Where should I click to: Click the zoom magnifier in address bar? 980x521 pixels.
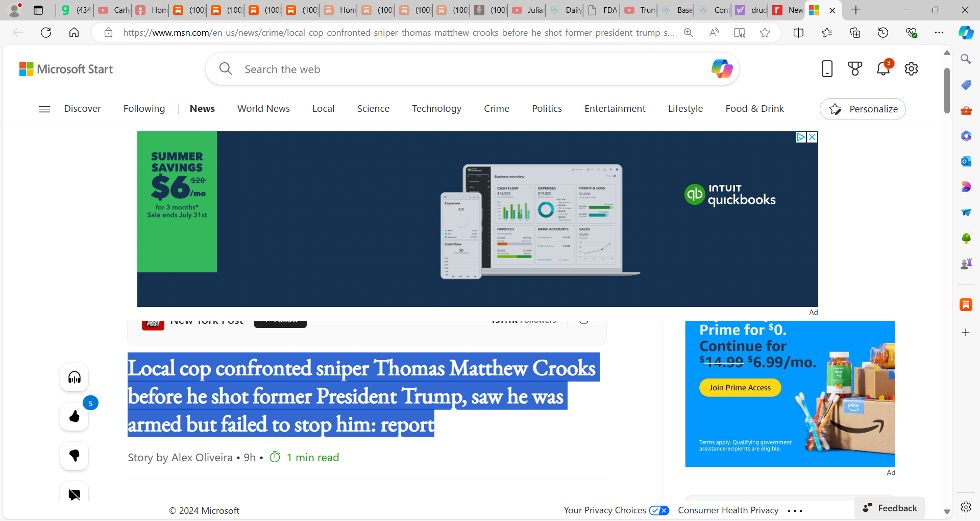point(689,33)
